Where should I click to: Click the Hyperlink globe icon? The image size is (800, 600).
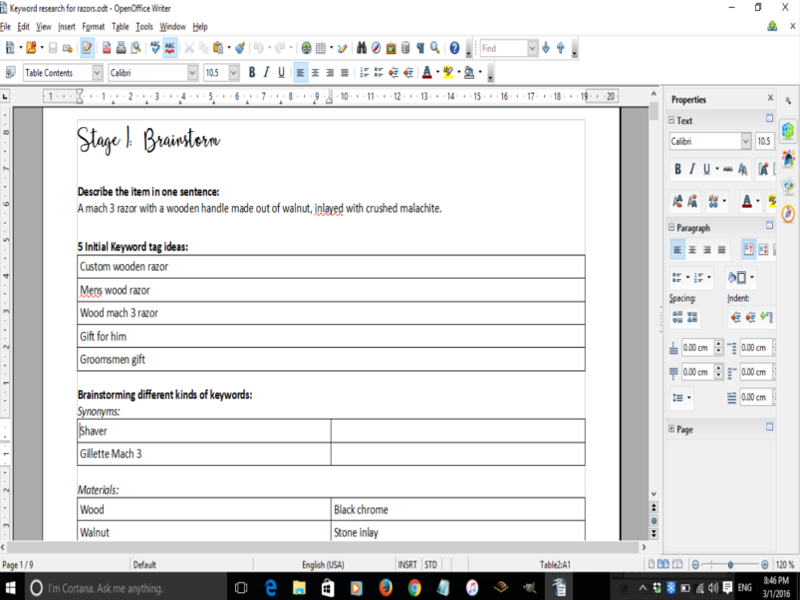click(306, 48)
